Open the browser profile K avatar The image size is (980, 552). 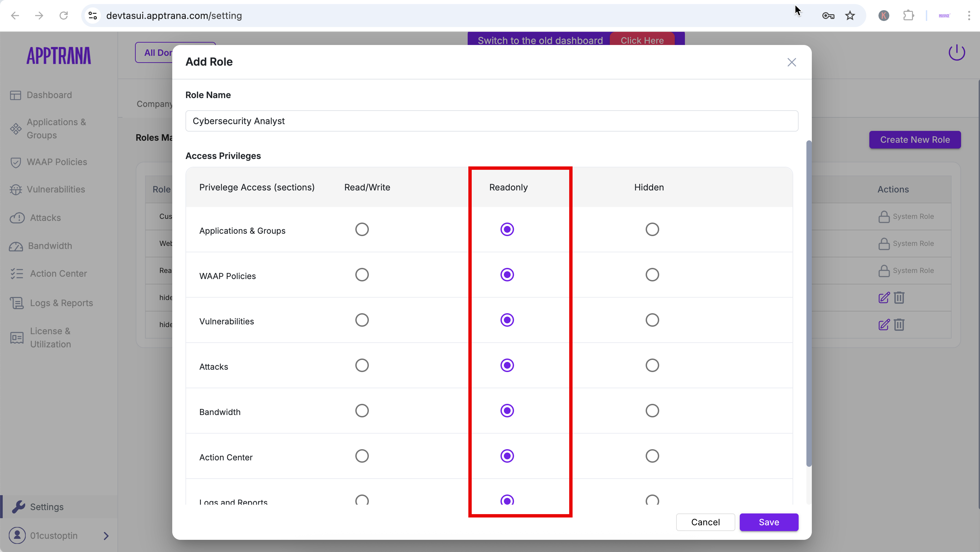884,16
